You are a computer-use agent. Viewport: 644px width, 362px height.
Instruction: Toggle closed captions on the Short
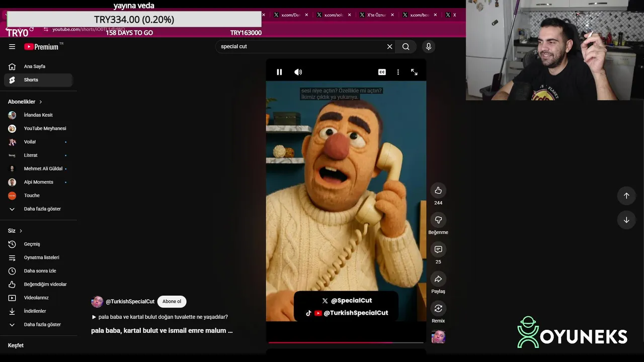382,72
